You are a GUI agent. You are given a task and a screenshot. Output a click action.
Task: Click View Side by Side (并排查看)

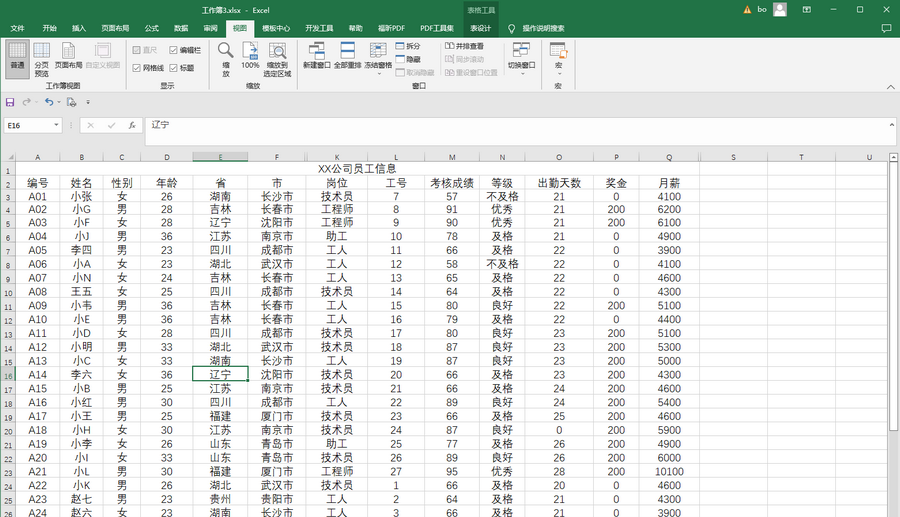(464, 46)
